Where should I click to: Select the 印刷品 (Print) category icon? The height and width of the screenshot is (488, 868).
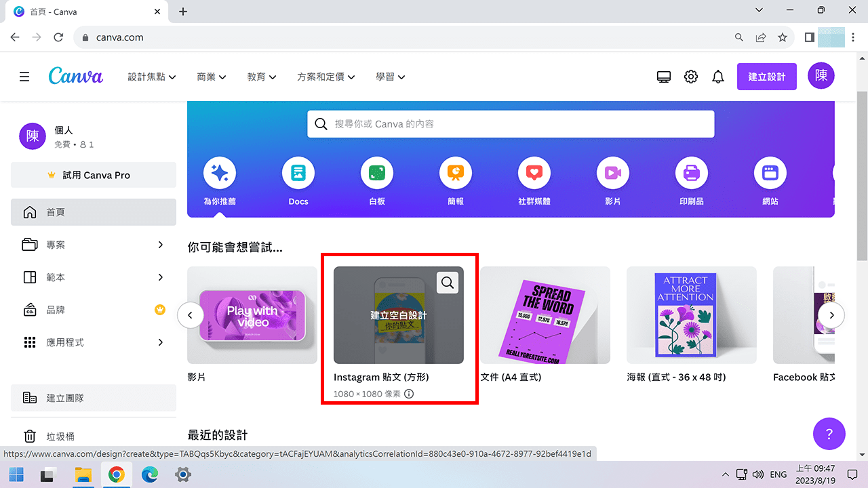pos(692,173)
